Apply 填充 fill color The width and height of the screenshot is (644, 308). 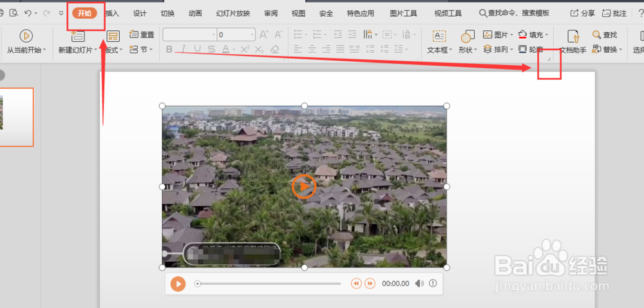[x=533, y=35]
